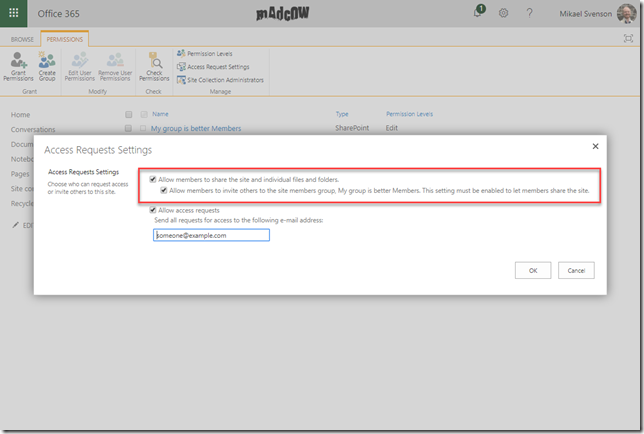Screen dimensions: 644x434
Task: Open Site Collection Administrators in ribbon
Action: [x=220, y=80]
